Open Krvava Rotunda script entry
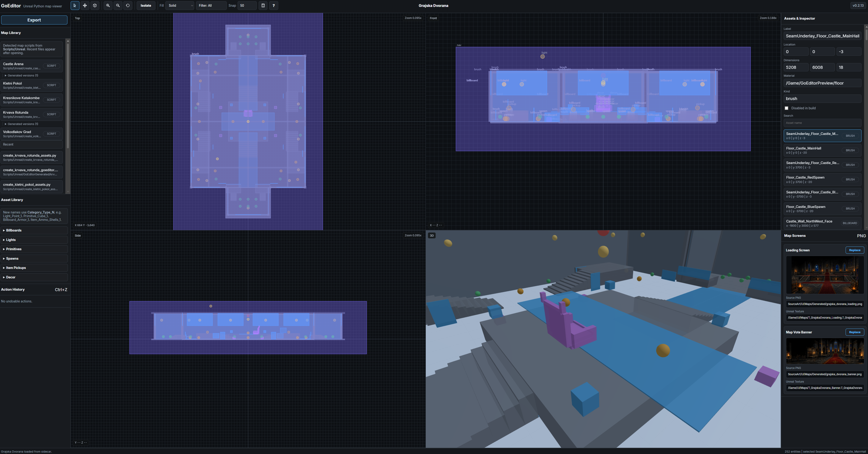Screen dimensions: 868x454 [x=32, y=114]
